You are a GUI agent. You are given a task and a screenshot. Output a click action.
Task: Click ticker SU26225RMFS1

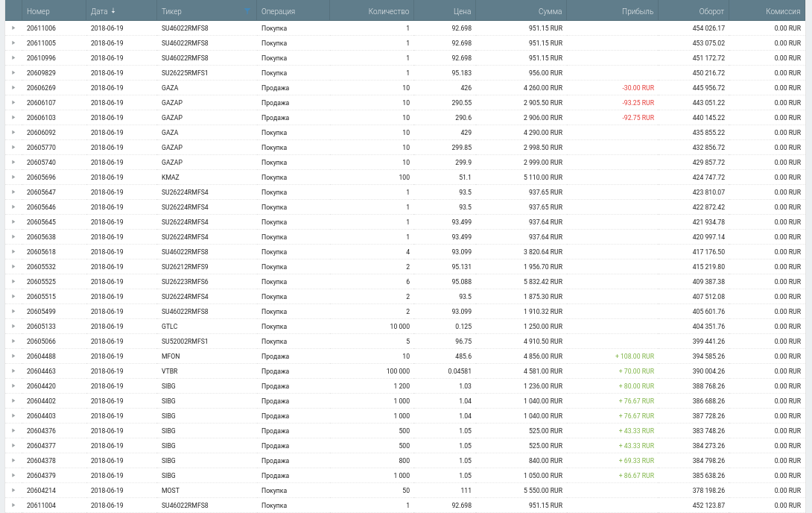pos(185,73)
